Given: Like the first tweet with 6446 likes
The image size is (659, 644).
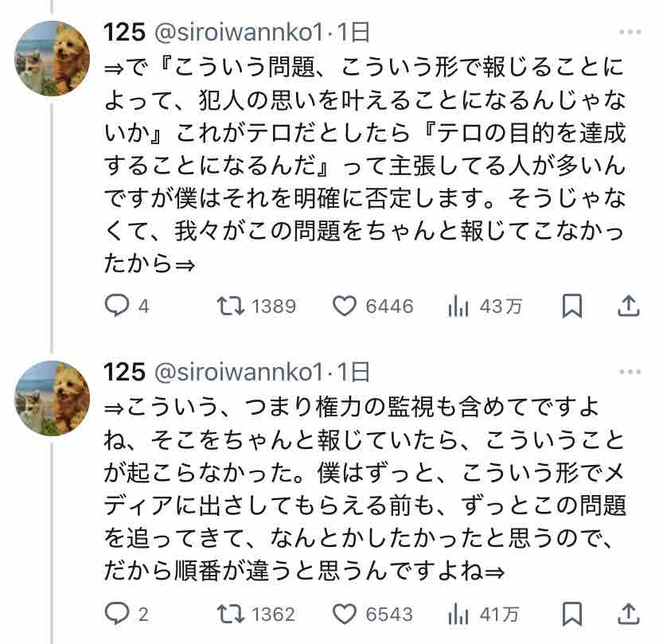Looking at the screenshot, I should pyautogui.click(x=345, y=306).
